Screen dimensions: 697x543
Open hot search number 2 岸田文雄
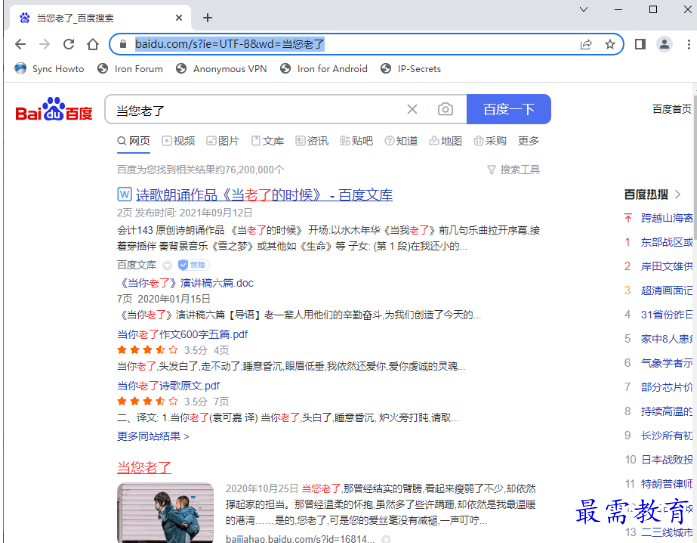tap(666, 266)
